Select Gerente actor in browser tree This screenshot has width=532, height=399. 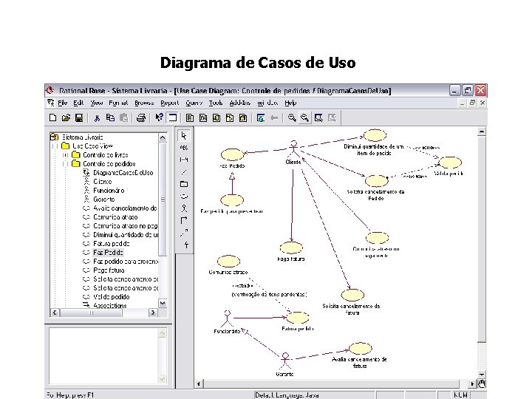[104, 199]
